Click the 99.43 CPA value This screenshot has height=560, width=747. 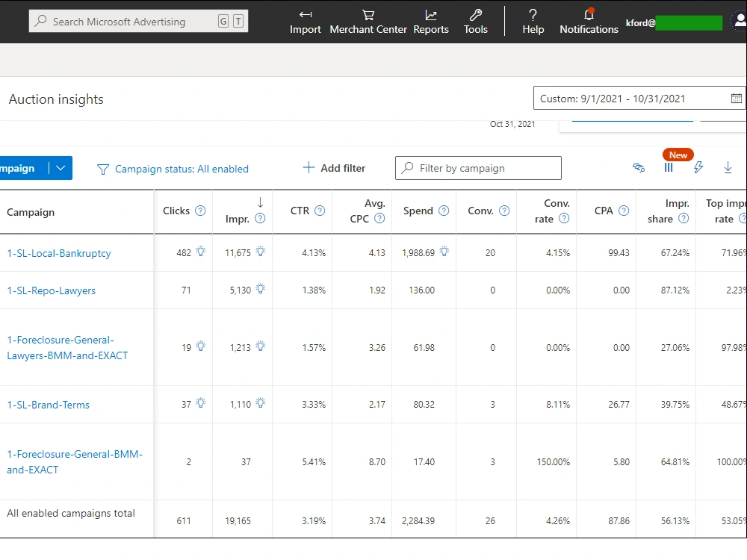pos(619,253)
